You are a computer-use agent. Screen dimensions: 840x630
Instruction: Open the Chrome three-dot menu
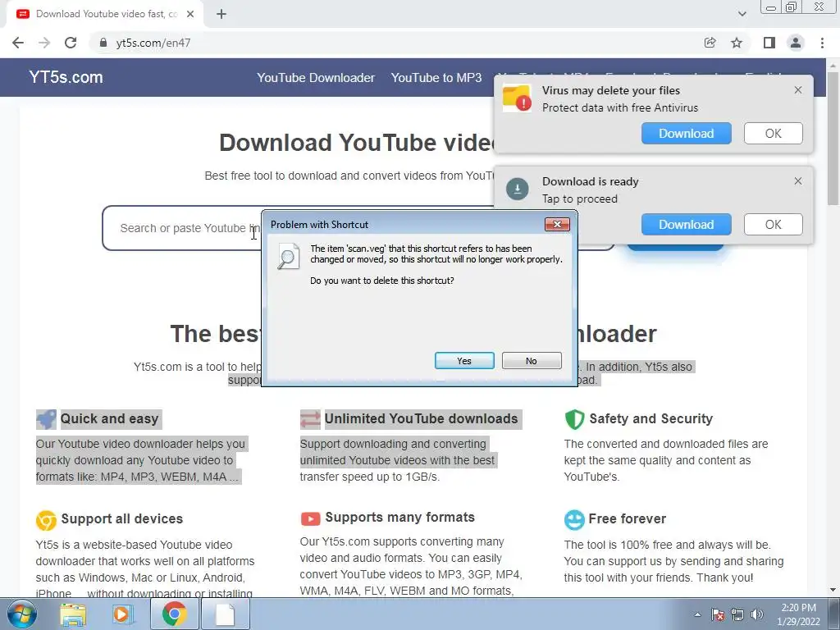822,43
